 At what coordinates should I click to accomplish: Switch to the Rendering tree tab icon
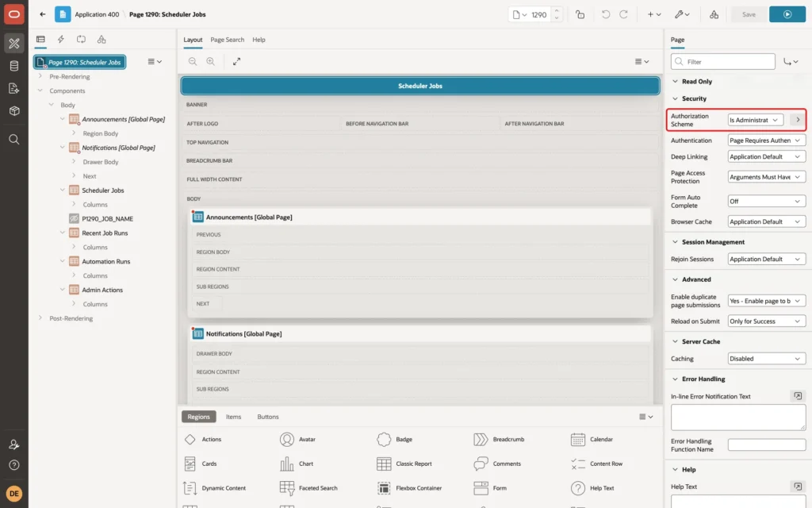click(x=40, y=40)
